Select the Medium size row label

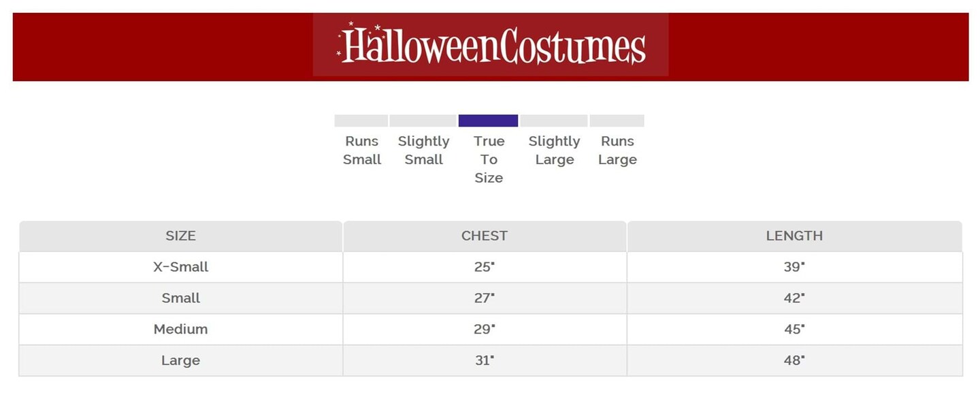(180, 330)
